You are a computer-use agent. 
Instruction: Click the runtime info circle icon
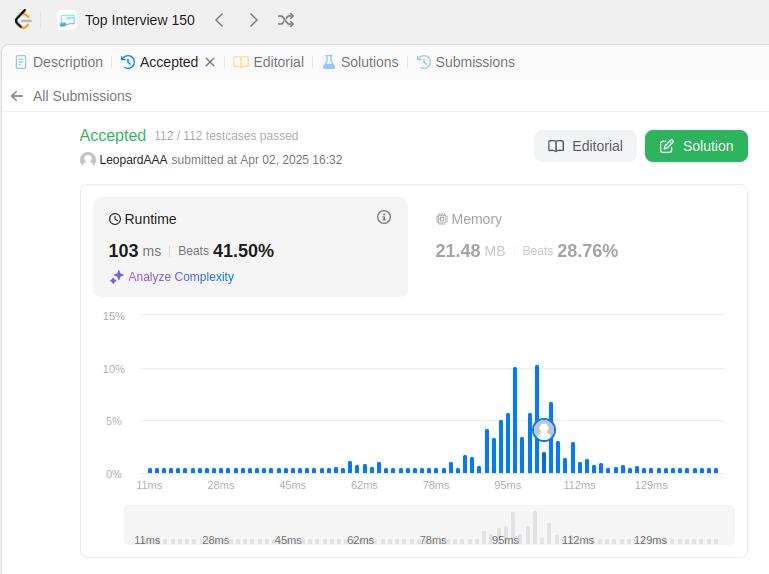click(384, 217)
